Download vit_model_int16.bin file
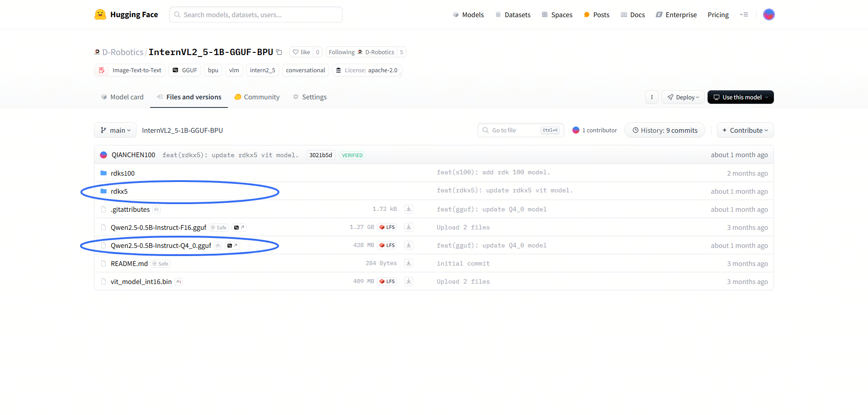Screen dimensions: 868x415 click(409, 281)
